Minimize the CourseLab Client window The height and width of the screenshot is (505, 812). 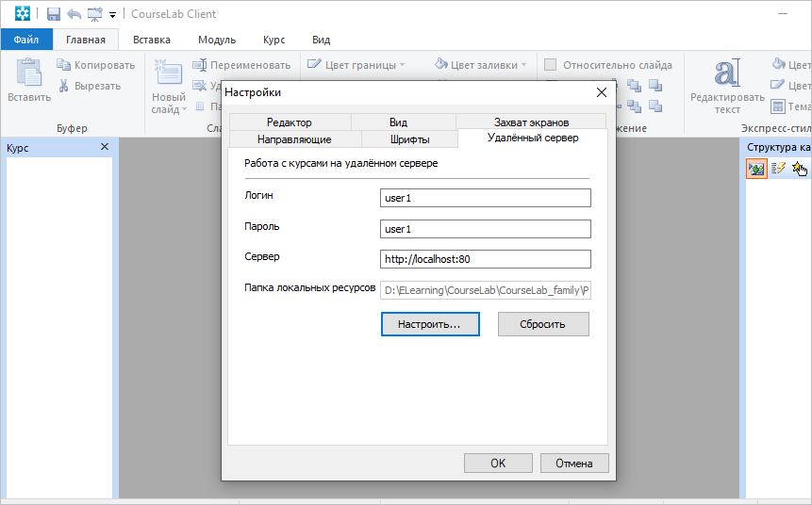pyautogui.click(x=783, y=14)
